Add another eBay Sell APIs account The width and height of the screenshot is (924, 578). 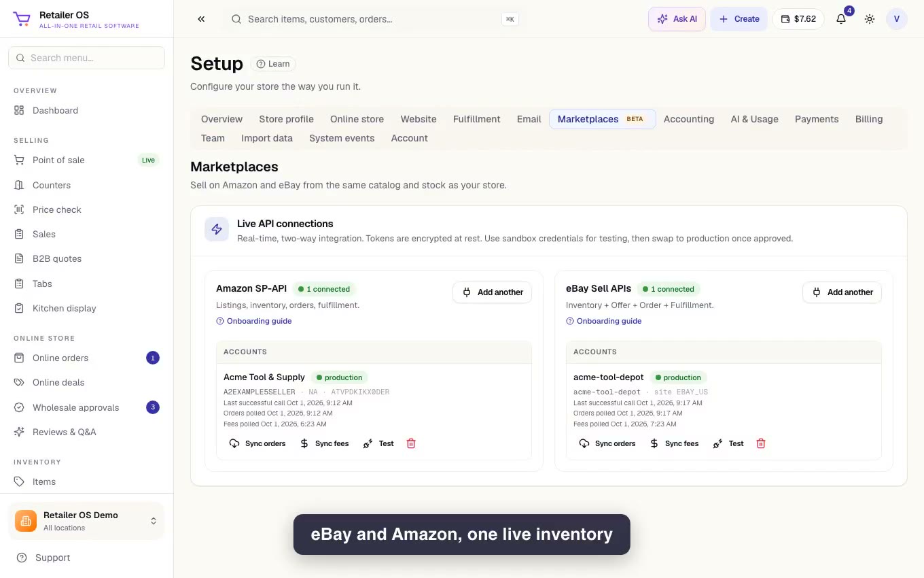[842, 292]
